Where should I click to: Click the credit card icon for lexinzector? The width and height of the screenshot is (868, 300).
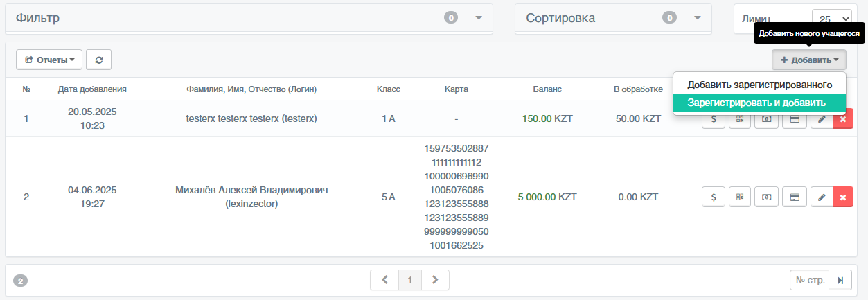[795, 197]
